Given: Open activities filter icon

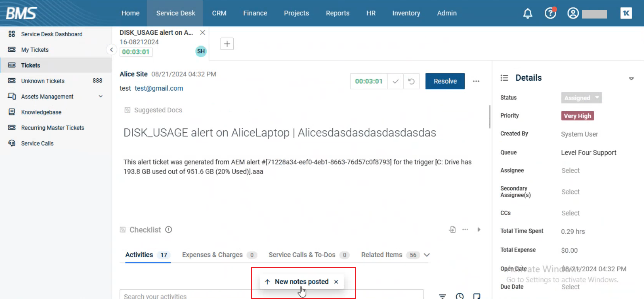Looking at the screenshot, I should tap(442, 296).
